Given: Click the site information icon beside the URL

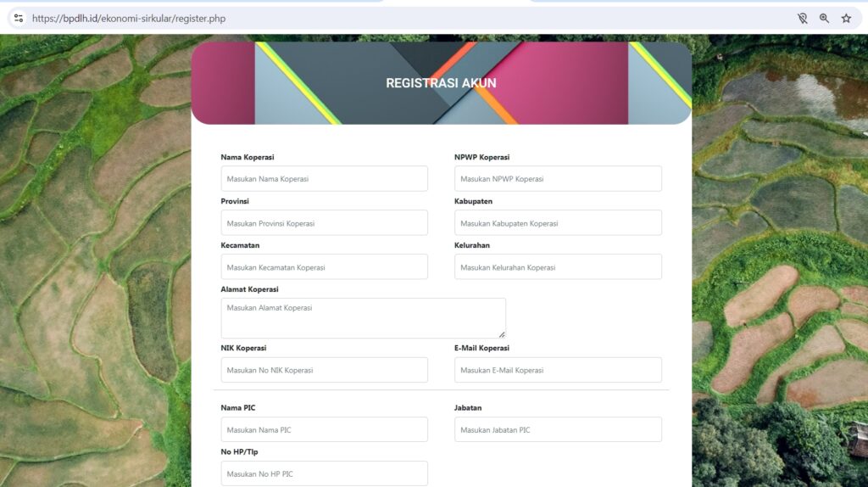Looking at the screenshot, I should 19,18.
